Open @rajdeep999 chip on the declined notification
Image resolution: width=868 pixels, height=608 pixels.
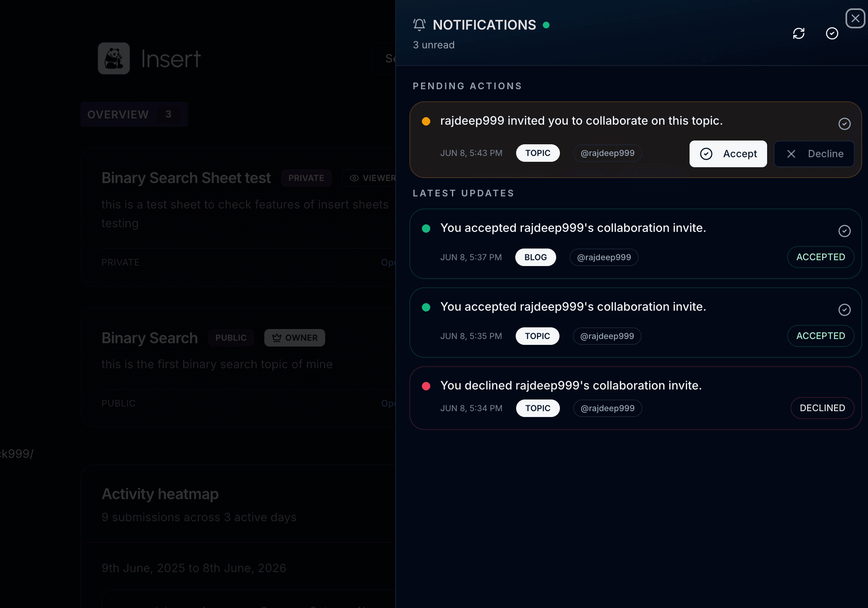[607, 408]
